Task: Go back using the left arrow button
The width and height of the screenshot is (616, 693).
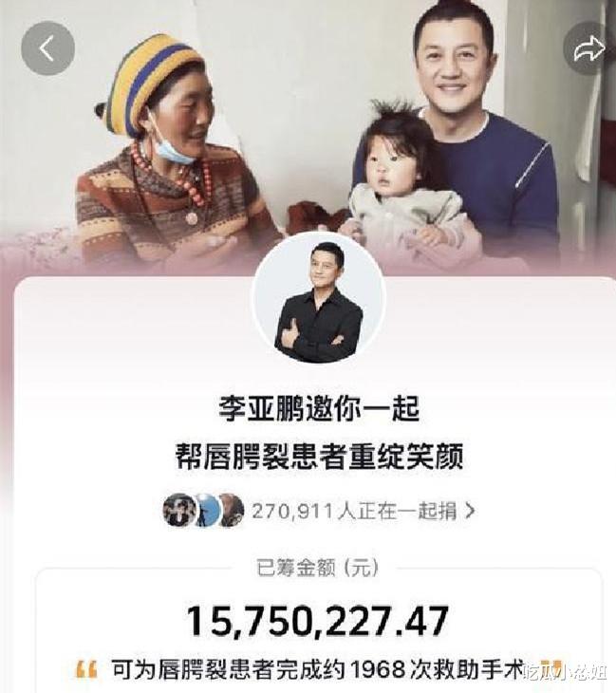Action: point(47,48)
